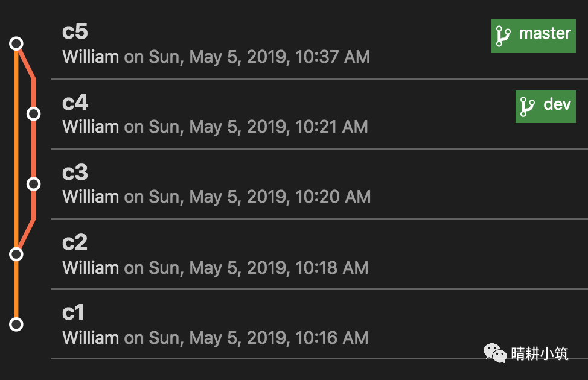Select commit titled c2
The height and width of the screenshot is (380, 588).
(75, 242)
